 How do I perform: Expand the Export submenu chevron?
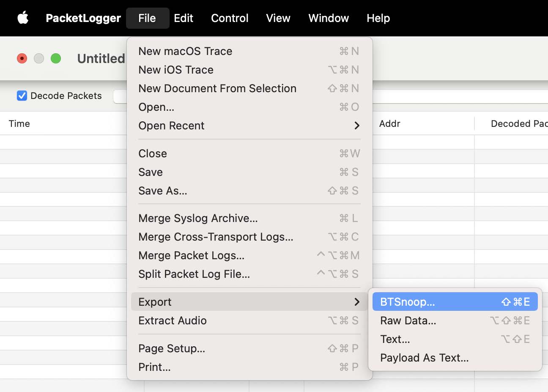[x=356, y=302]
